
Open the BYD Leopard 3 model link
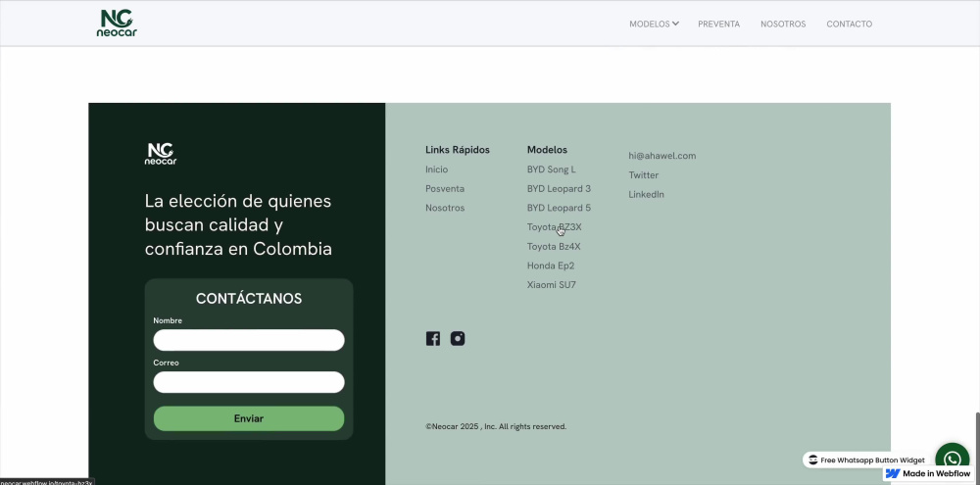559,189
